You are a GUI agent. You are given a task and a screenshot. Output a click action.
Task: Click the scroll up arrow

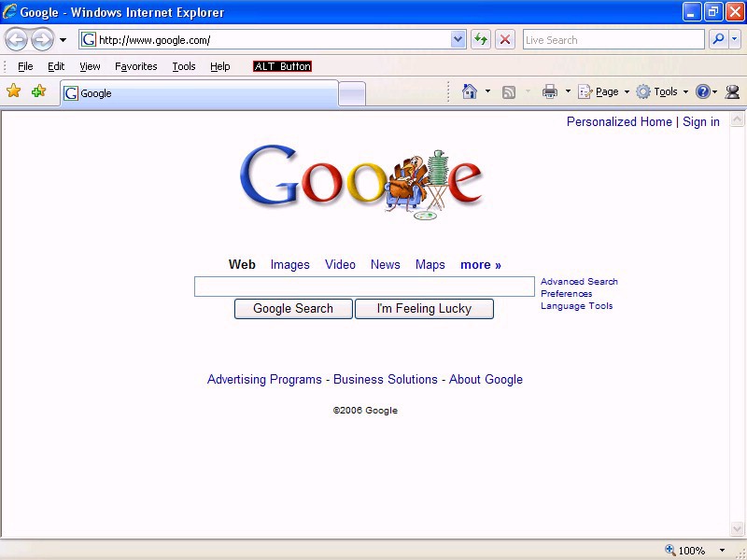[x=737, y=119]
